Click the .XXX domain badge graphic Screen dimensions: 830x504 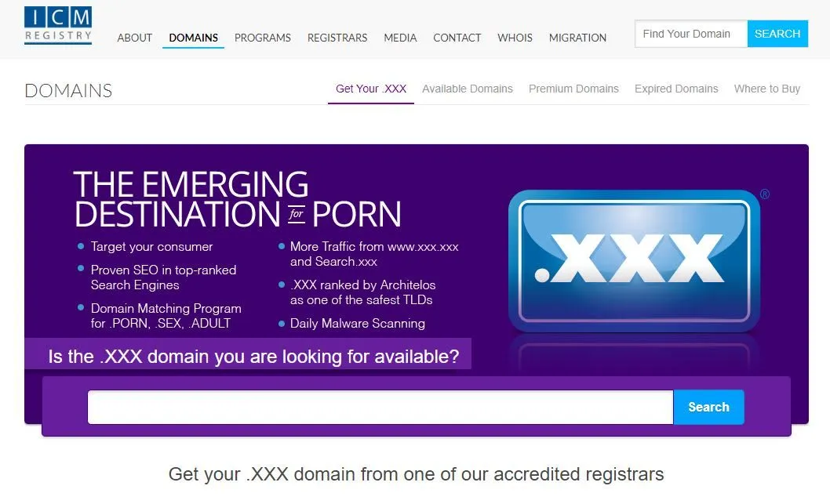tap(634, 261)
